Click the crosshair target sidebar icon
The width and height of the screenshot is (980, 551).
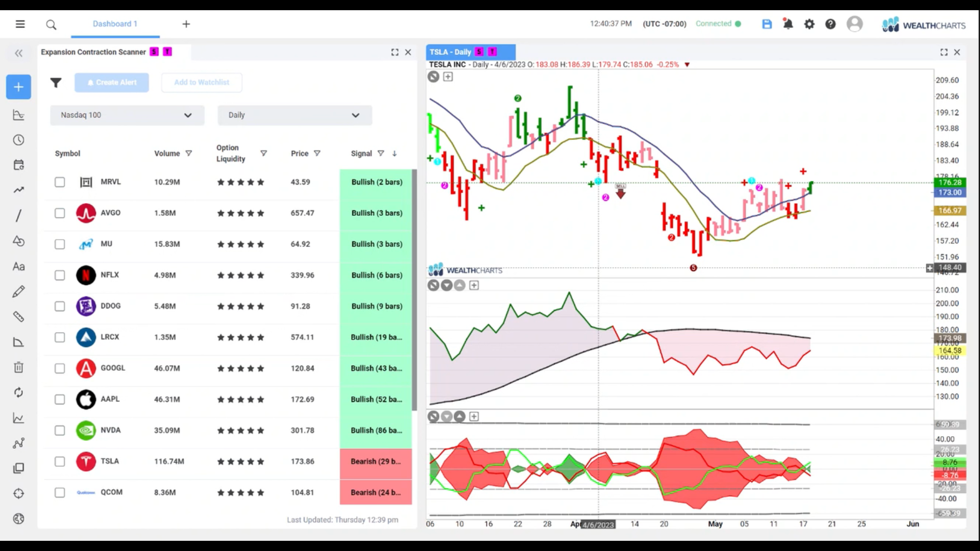tap(18, 493)
